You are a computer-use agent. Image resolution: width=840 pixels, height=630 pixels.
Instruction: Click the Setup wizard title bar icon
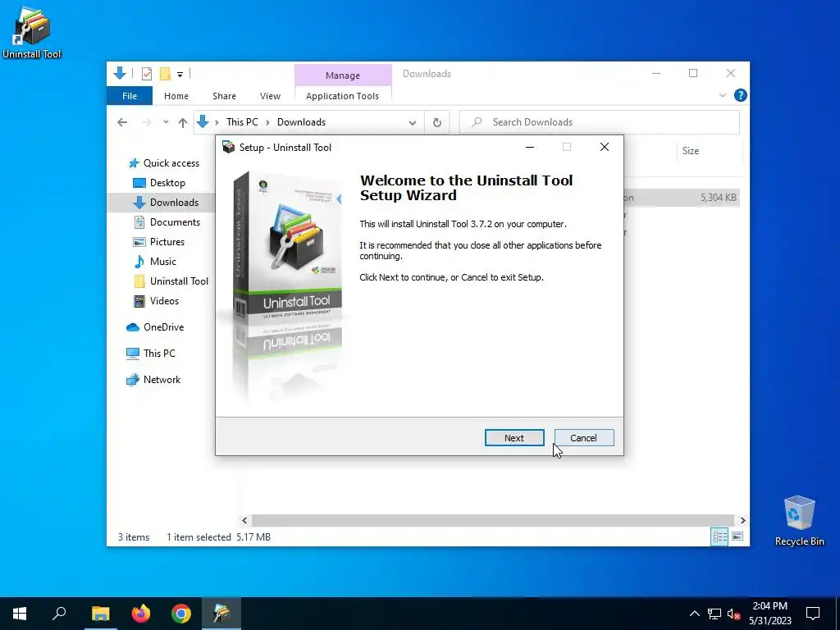[228, 148]
